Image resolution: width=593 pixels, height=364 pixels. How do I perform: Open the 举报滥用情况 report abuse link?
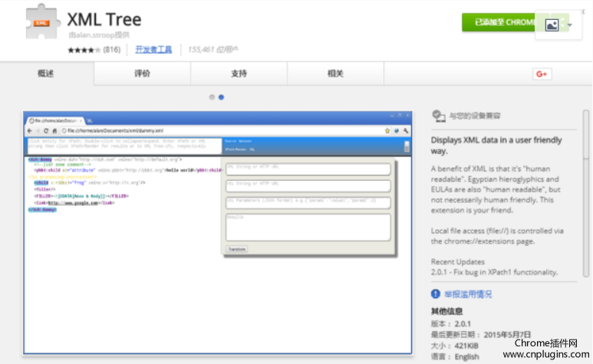tap(468, 294)
